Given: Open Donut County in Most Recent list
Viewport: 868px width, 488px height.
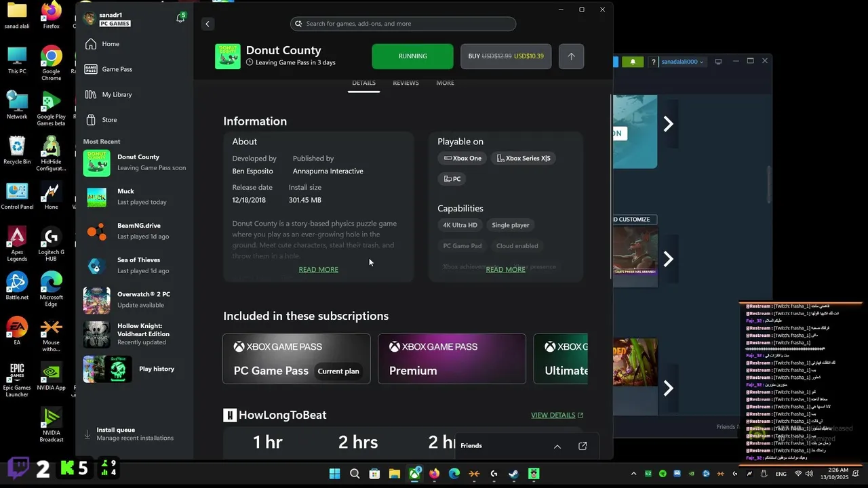Looking at the screenshot, I should click(136, 163).
